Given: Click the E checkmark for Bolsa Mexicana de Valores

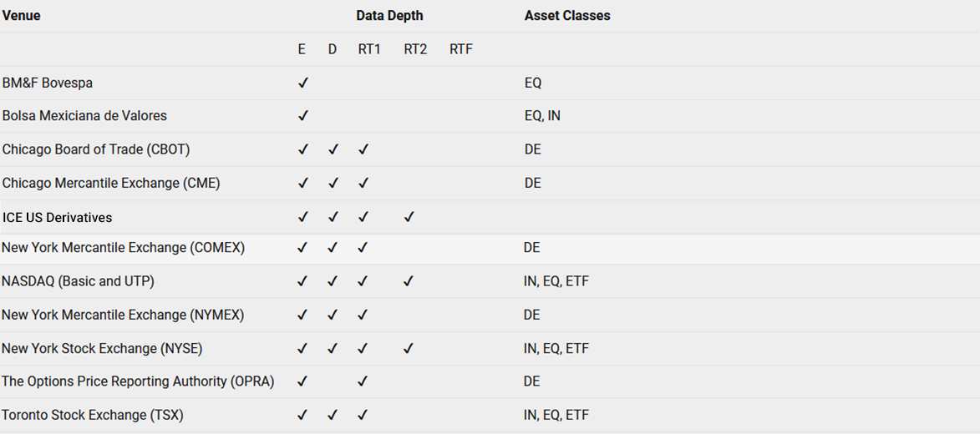Looking at the screenshot, I should 303,115.
